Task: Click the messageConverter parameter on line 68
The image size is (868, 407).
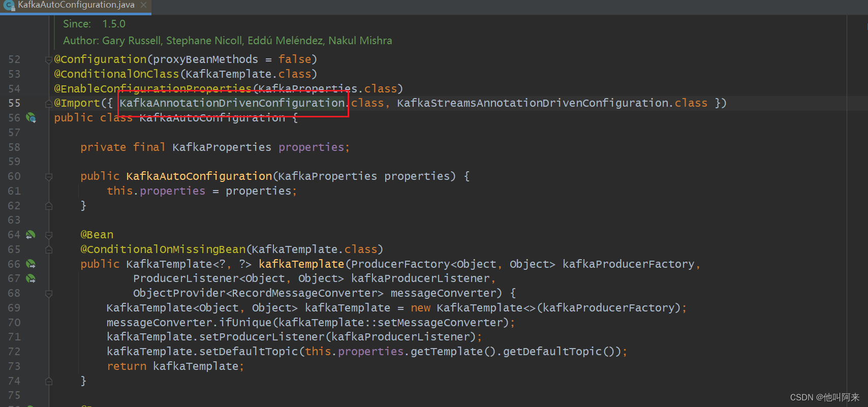Action: (x=443, y=293)
